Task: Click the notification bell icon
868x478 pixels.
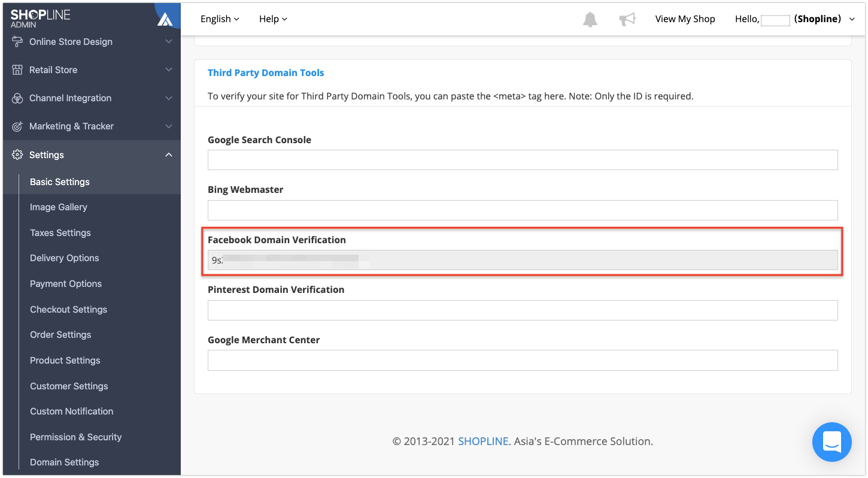Action: tap(590, 19)
